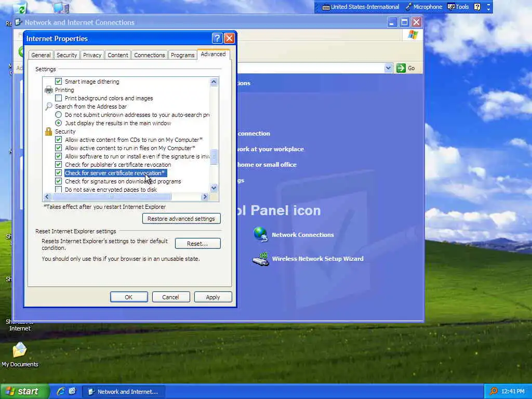Click the Search from Address bar magnifier icon
Viewport: 532px width, 399px height.
(x=48, y=107)
